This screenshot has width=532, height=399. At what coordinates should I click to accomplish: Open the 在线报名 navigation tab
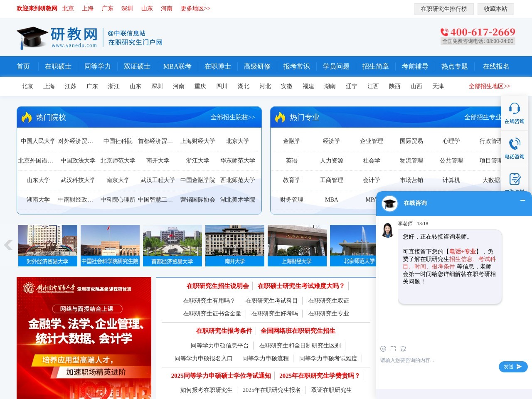pos(496,66)
